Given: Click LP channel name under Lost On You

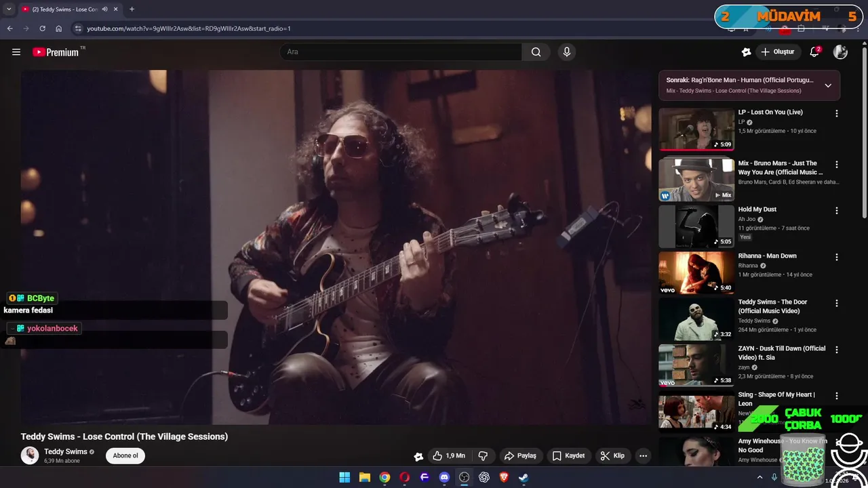Looking at the screenshot, I should tap(741, 122).
